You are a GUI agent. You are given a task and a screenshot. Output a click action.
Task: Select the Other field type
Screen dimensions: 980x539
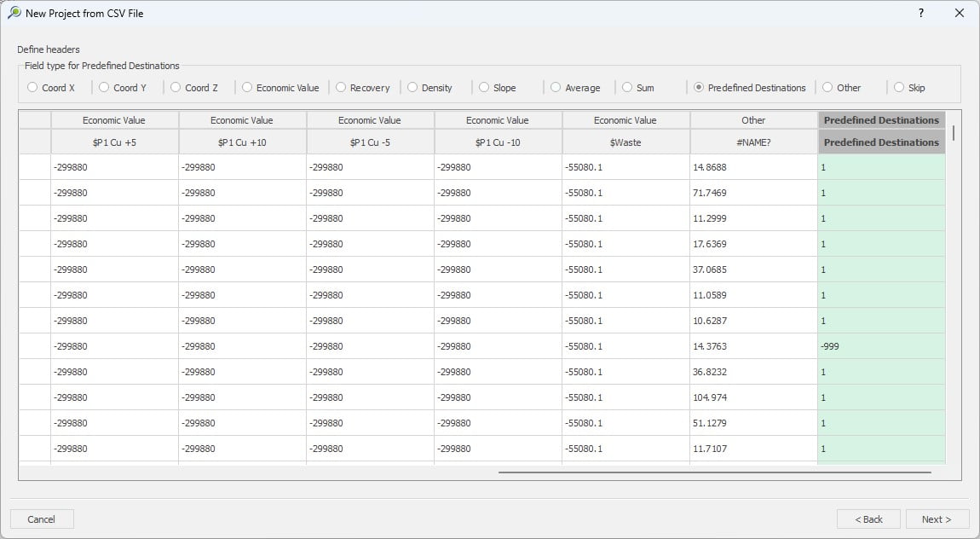coord(827,87)
